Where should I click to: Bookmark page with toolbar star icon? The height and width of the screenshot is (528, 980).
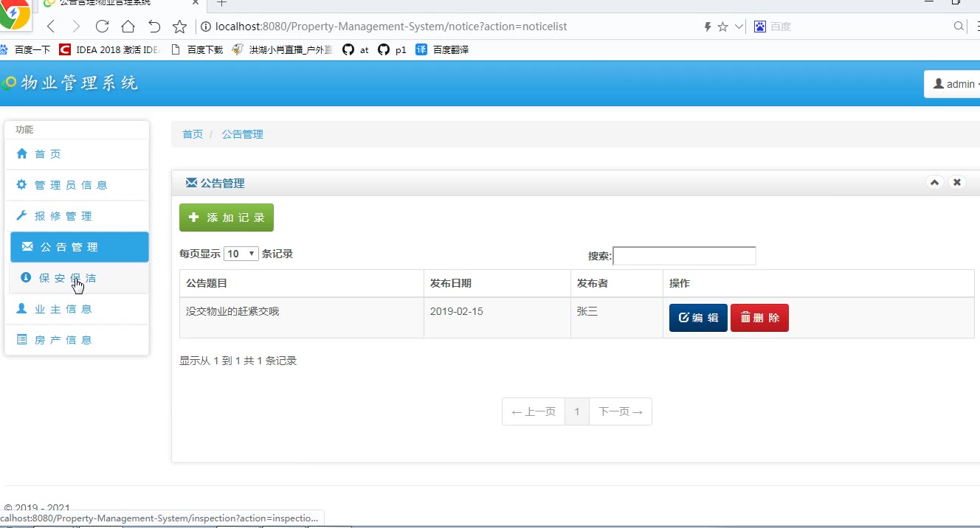click(179, 27)
